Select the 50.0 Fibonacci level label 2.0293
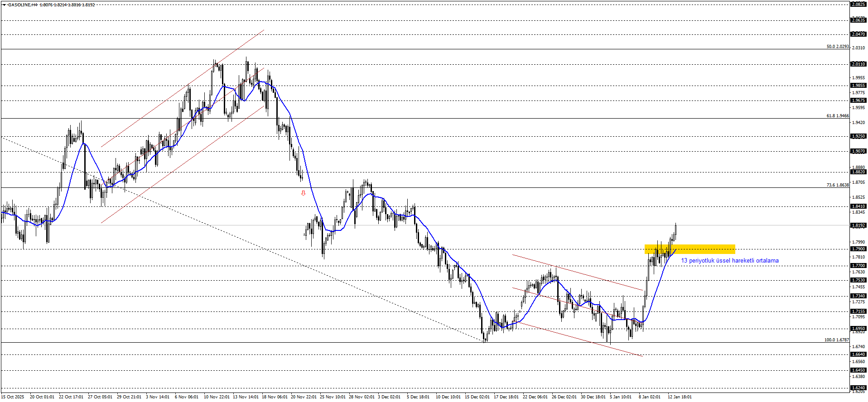This screenshot has height=402, width=868. [x=837, y=47]
